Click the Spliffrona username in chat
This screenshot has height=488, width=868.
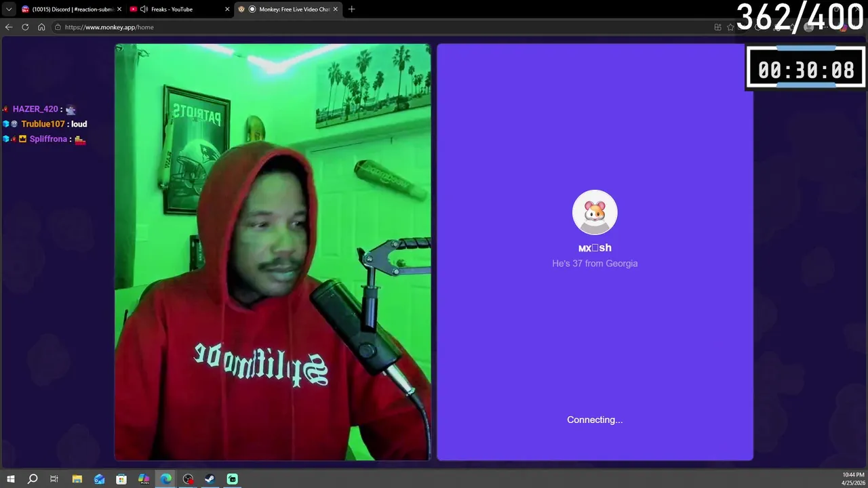[x=48, y=139]
